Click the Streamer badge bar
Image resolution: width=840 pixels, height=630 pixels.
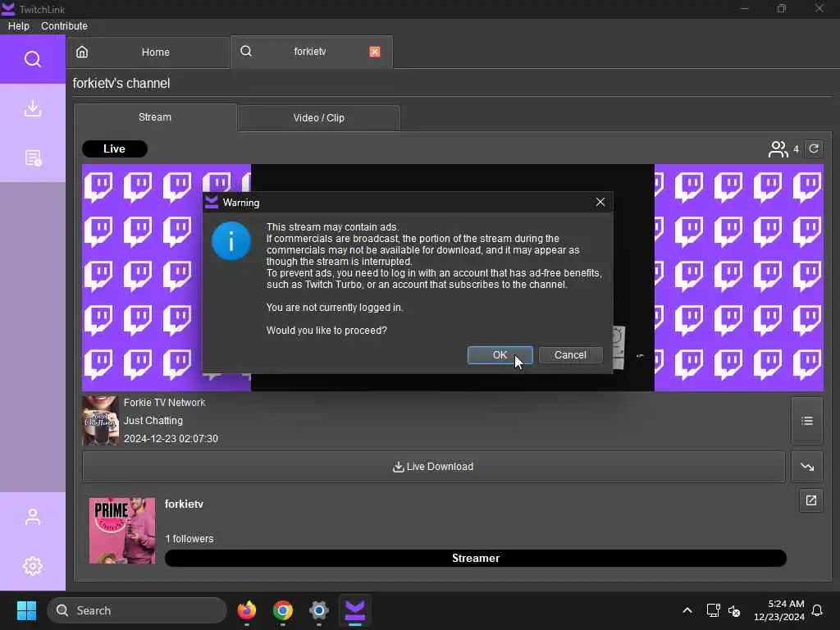(x=475, y=558)
